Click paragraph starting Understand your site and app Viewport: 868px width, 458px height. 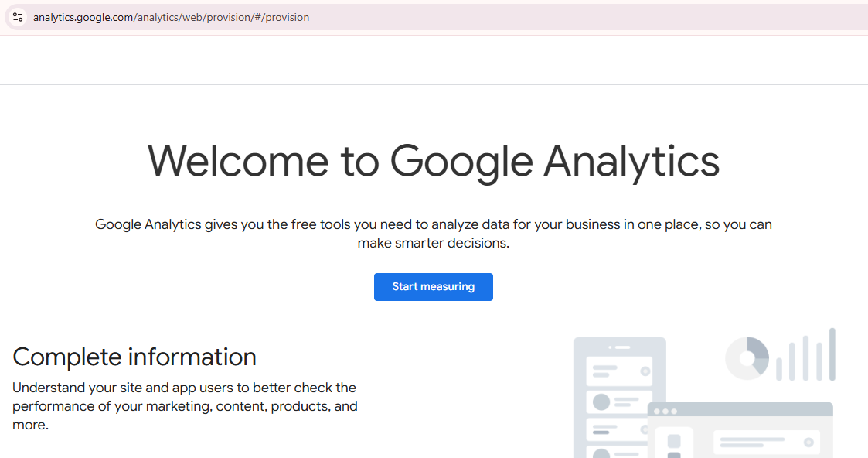[185, 406]
